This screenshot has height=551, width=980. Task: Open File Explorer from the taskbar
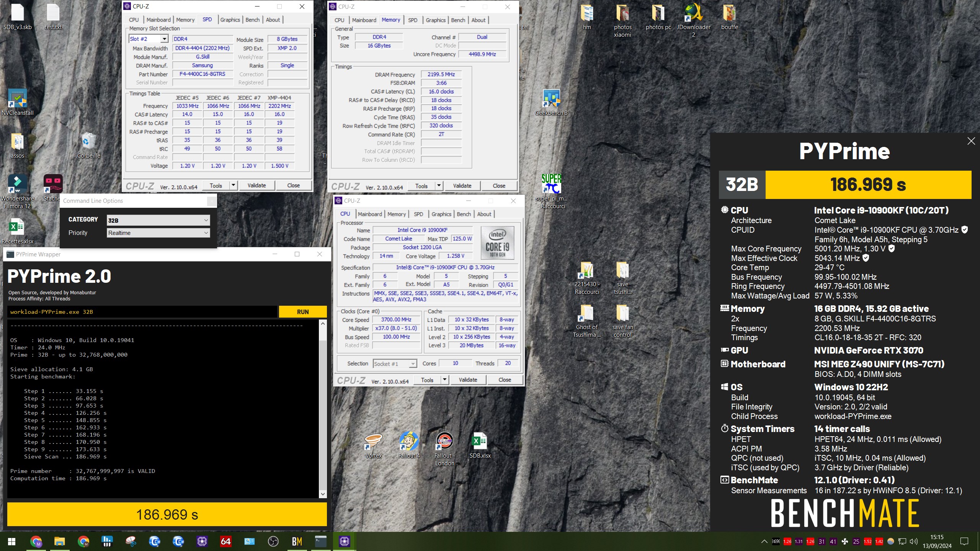point(59,541)
